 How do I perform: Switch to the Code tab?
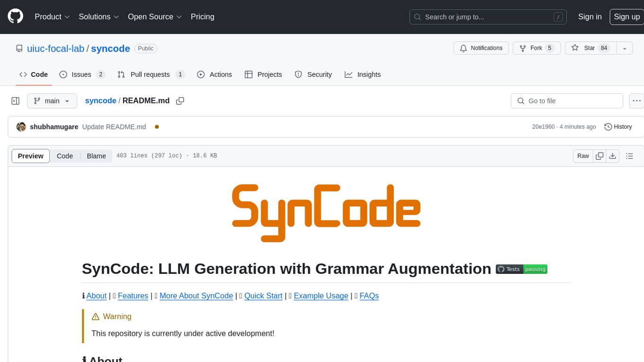(x=34, y=74)
